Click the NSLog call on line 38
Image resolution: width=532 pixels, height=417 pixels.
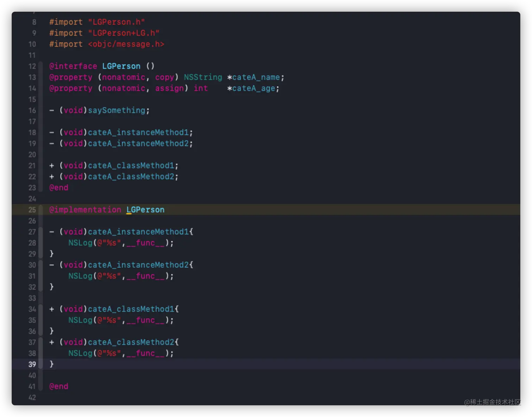[x=80, y=353]
